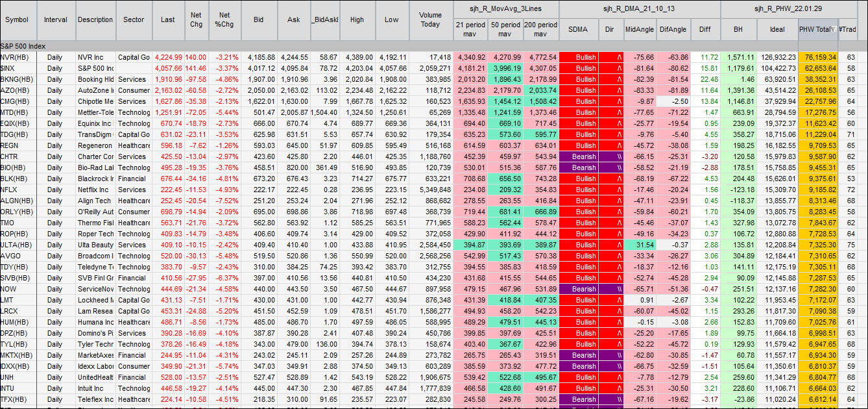Click the High value 4,389.00
The image size is (868, 409).
(357, 57)
